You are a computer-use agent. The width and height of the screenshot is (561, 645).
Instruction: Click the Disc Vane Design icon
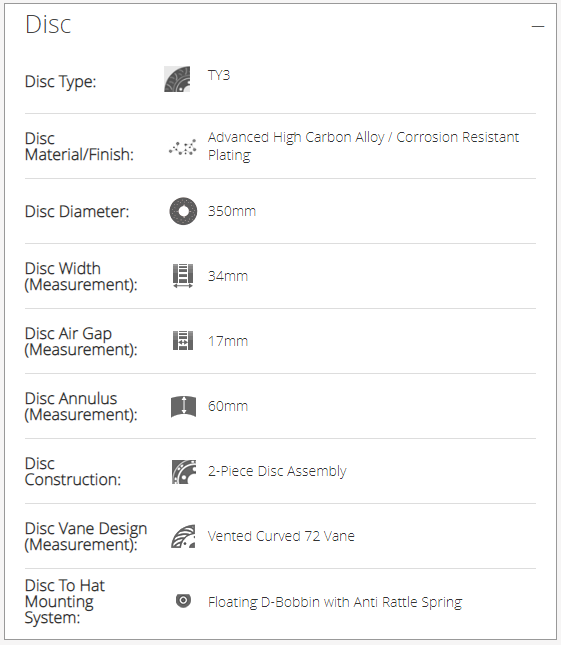tap(183, 536)
